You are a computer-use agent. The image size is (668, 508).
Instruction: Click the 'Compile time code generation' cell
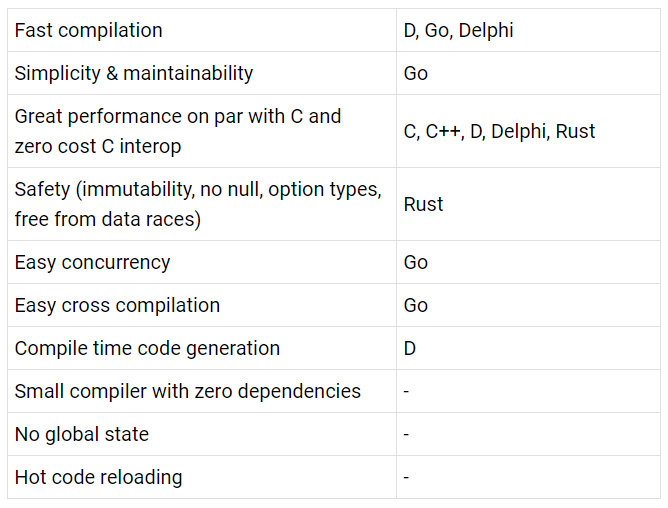[x=202, y=348]
